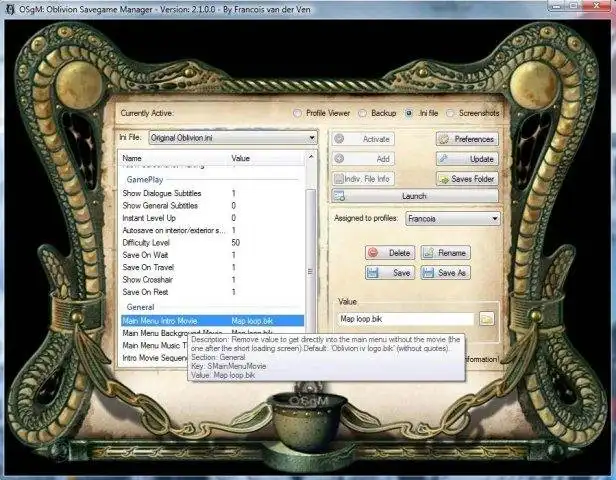
Task: Open the Saves Folder
Action: coord(467,179)
